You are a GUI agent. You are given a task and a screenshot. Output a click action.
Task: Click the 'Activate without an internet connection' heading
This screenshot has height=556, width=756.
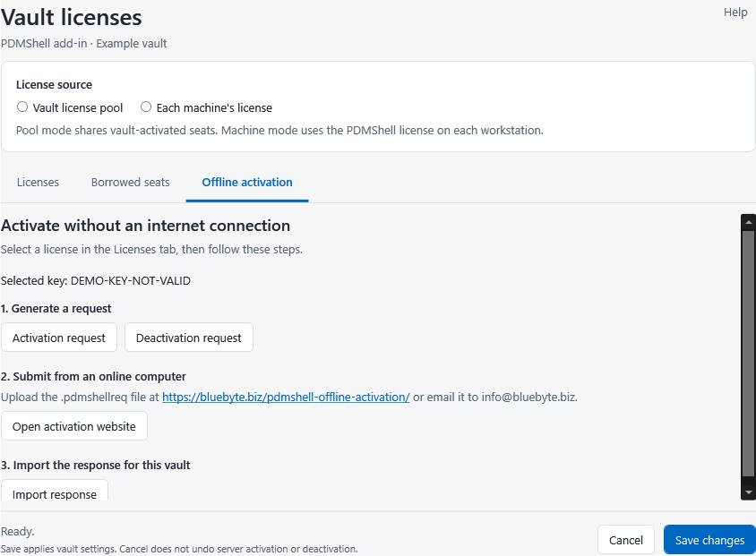(146, 226)
